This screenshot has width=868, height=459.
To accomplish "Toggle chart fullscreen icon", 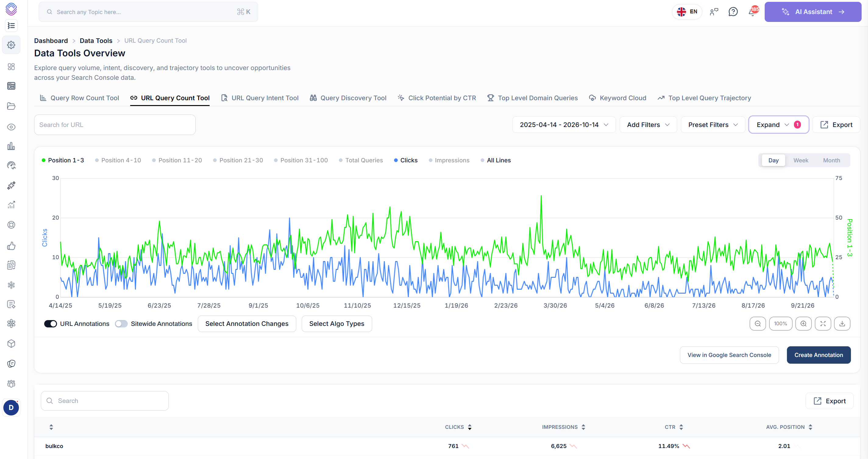I will [x=823, y=324].
